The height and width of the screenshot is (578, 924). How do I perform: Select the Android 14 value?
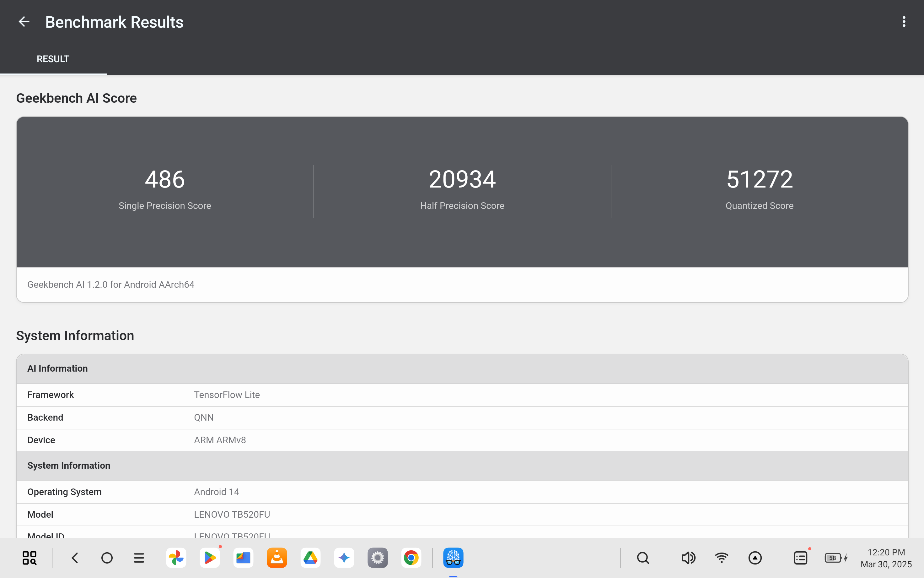coord(217,492)
